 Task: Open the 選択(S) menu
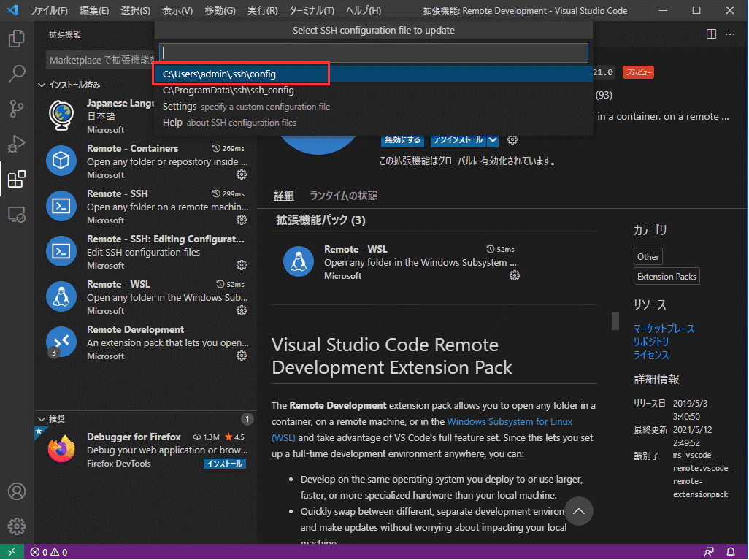click(x=136, y=10)
